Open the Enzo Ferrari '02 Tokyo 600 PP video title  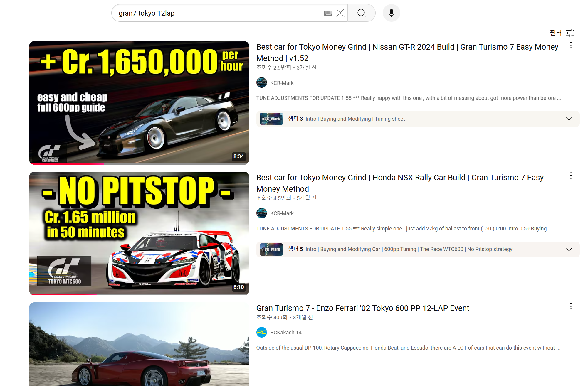(x=363, y=308)
